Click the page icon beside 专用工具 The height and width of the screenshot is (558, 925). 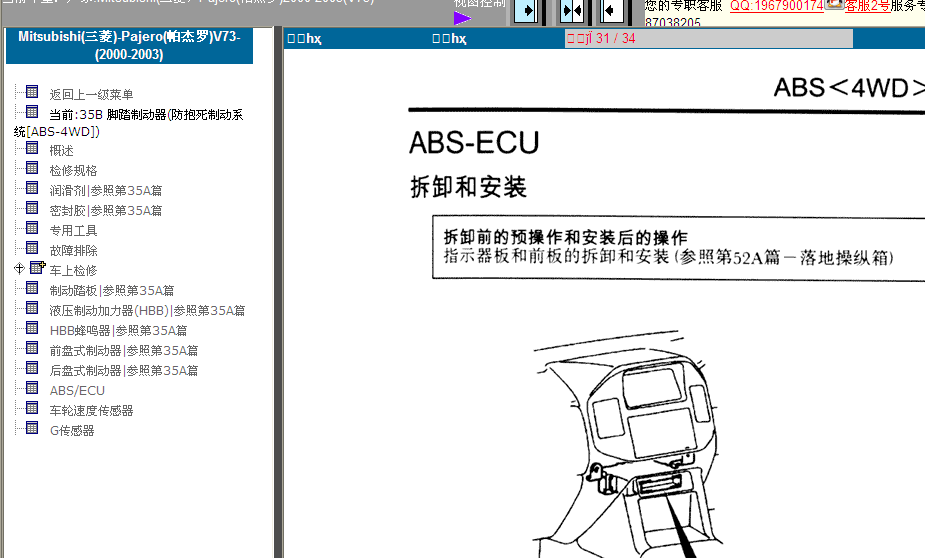(32, 228)
